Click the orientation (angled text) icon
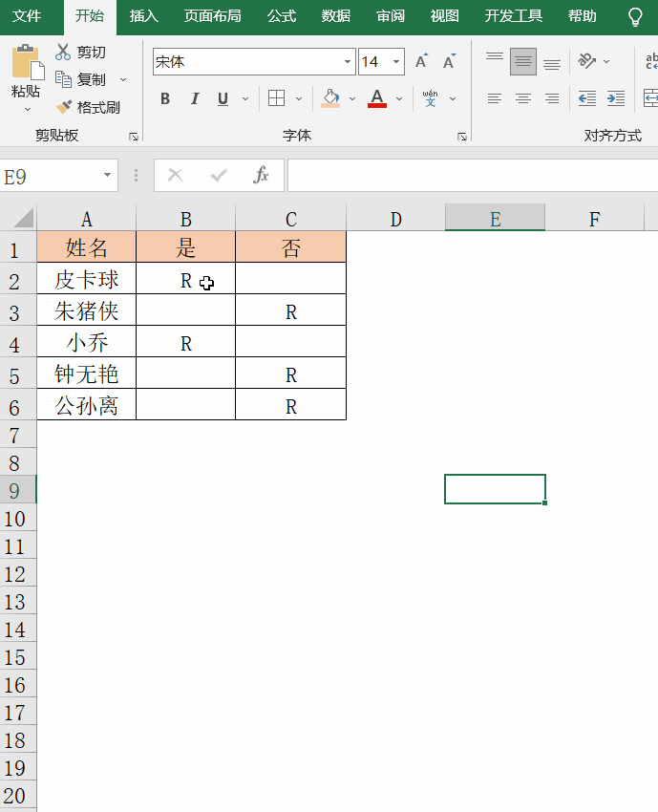658x812 pixels. pos(586,62)
